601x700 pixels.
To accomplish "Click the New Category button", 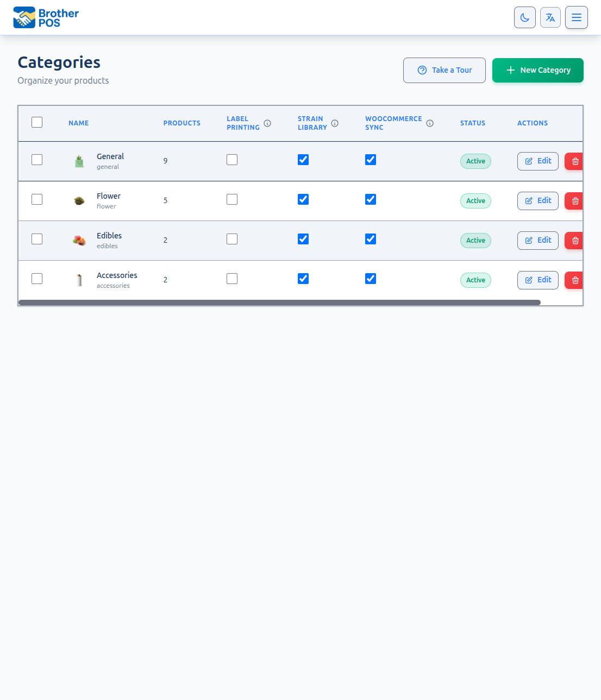I will (537, 70).
